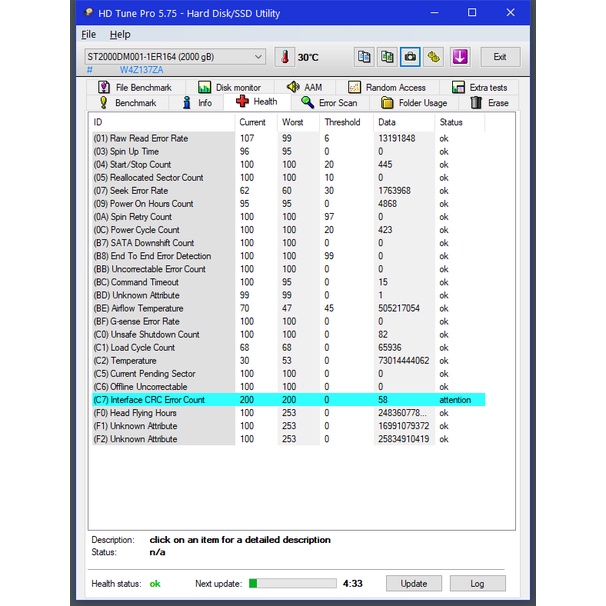
Task: Click the copy screenshot to clipboard icon
Action: click(388, 57)
